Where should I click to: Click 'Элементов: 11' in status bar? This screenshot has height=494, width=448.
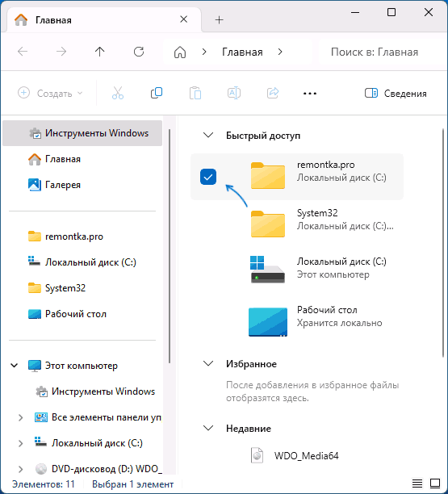coord(44,484)
